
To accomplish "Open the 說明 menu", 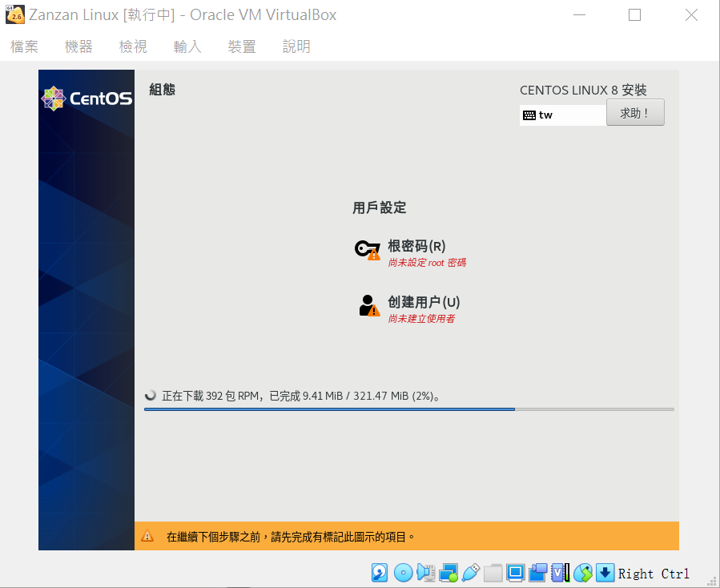I will pos(296,46).
